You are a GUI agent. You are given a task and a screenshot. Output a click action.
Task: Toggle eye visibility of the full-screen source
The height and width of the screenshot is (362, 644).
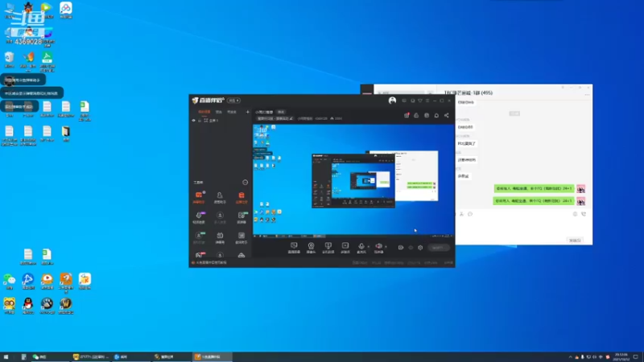(193, 120)
